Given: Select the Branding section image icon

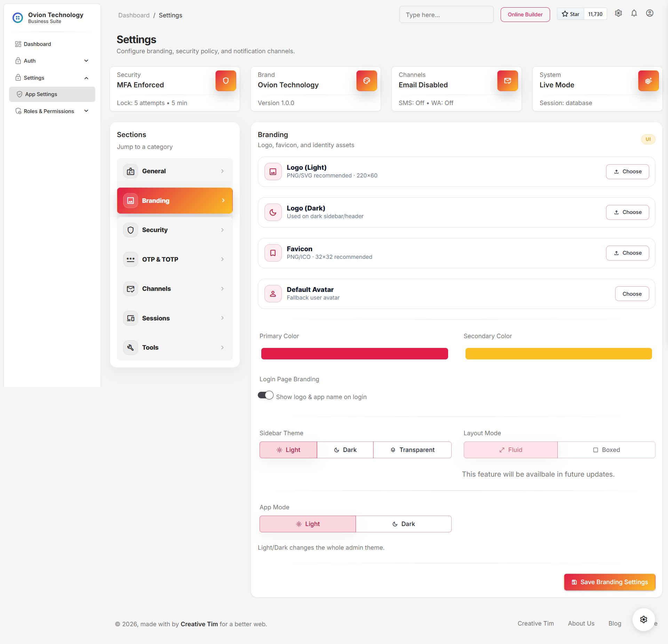Looking at the screenshot, I should coord(130,200).
